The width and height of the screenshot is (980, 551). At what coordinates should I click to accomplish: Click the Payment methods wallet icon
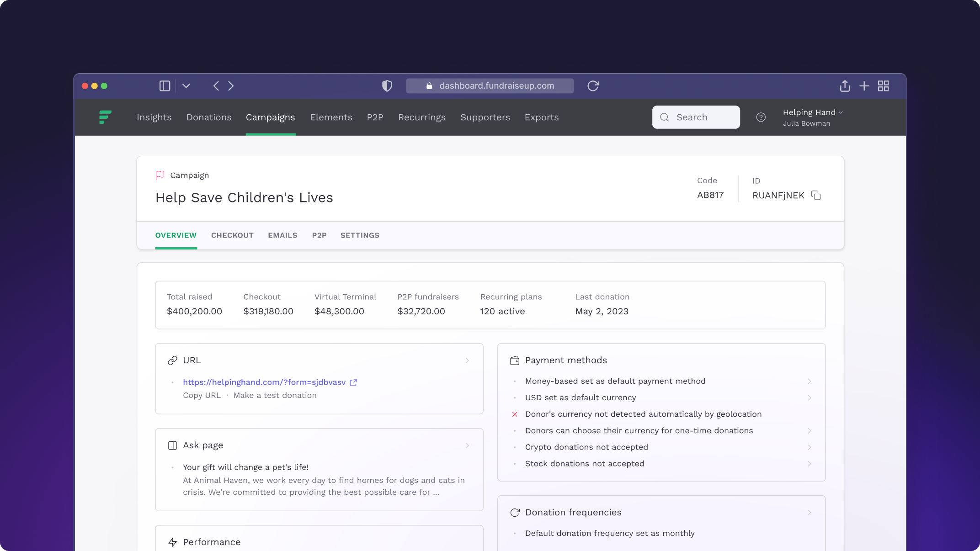(515, 360)
